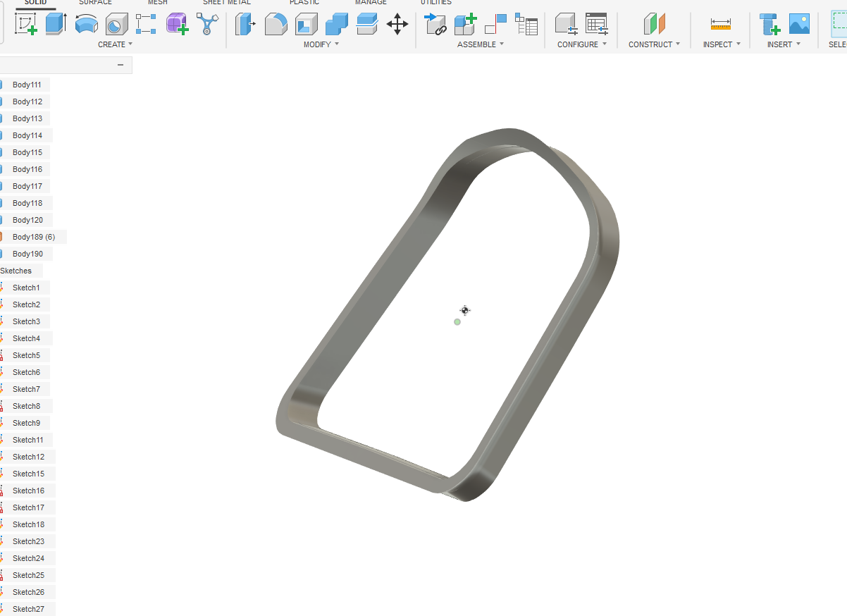
Task: Select Sketch23 in the browser
Action: tap(28, 541)
